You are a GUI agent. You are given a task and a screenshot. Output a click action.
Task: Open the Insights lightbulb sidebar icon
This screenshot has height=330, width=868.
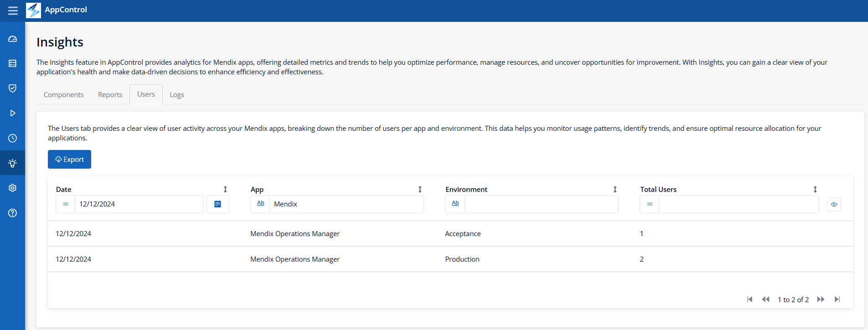[x=13, y=163]
